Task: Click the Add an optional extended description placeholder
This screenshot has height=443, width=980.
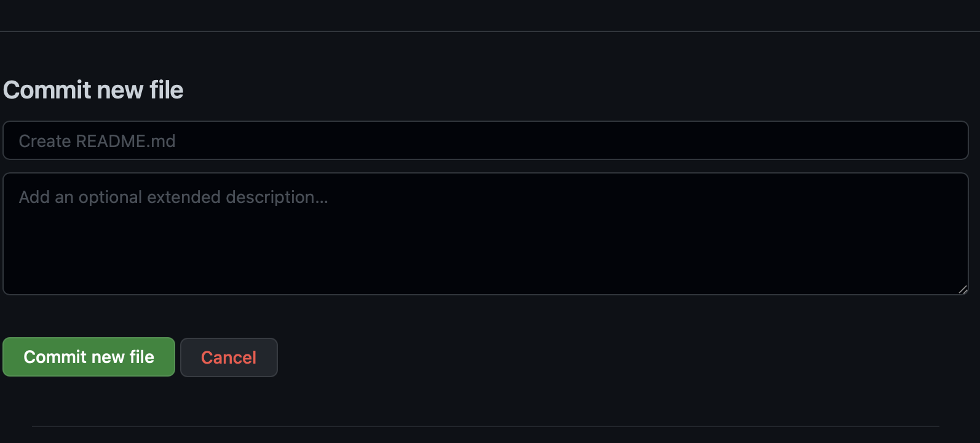Action: [x=173, y=197]
